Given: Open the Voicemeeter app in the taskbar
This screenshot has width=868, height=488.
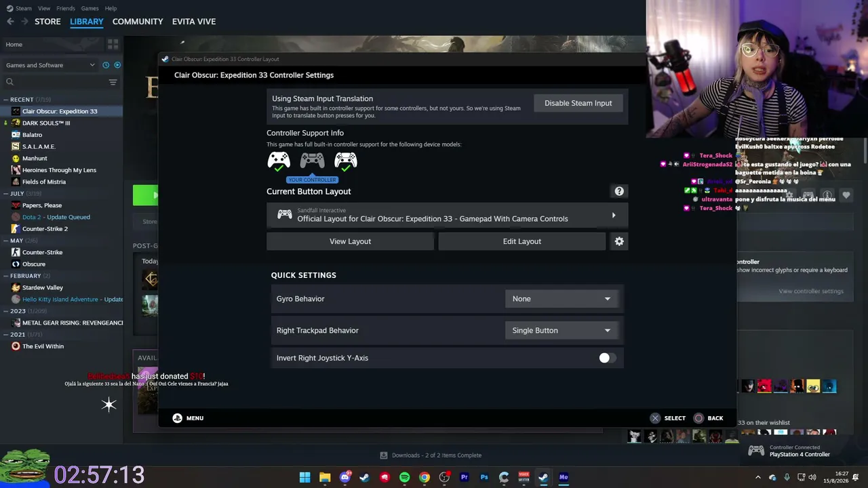Looking at the screenshot, I should click(524, 477).
